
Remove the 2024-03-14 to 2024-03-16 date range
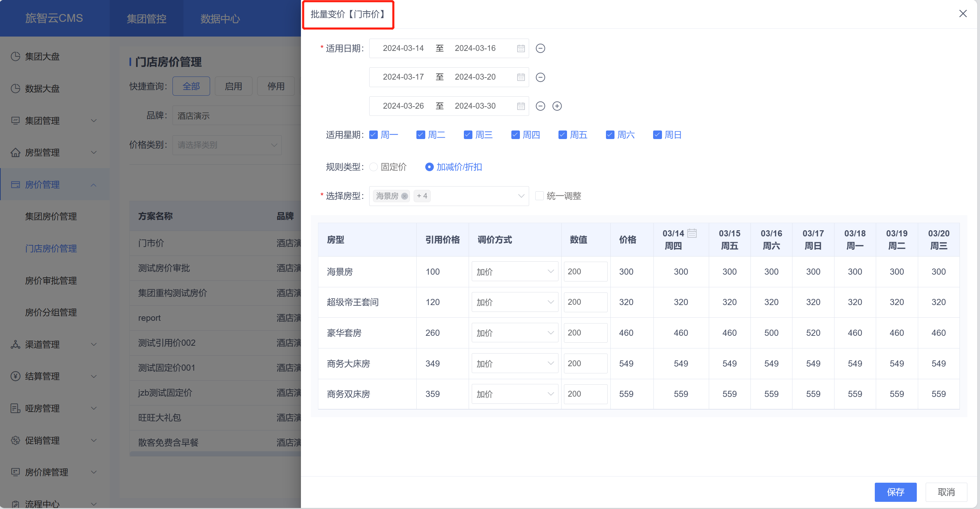coord(540,48)
